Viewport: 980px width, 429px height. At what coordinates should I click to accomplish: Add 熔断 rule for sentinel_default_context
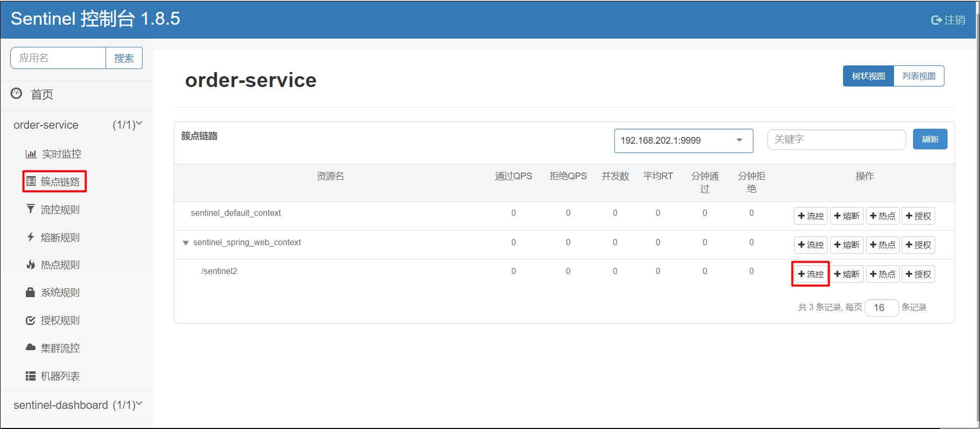(x=847, y=216)
